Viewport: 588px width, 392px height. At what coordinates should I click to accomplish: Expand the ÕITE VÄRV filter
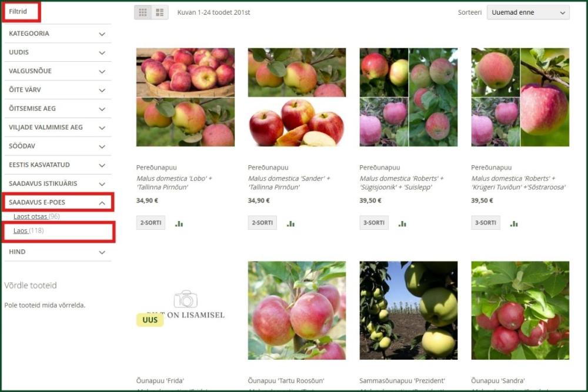[58, 90]
